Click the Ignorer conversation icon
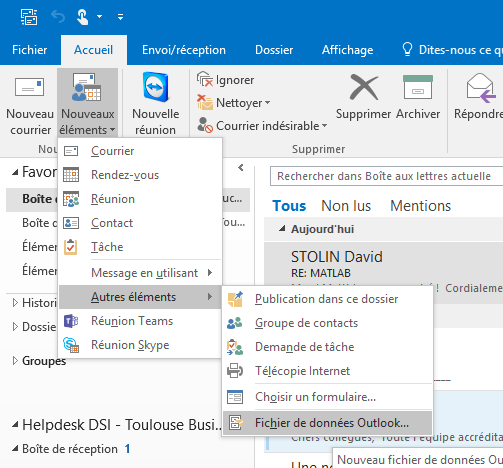The width and height of the screenshot is (503, 468). coord(205,79)
